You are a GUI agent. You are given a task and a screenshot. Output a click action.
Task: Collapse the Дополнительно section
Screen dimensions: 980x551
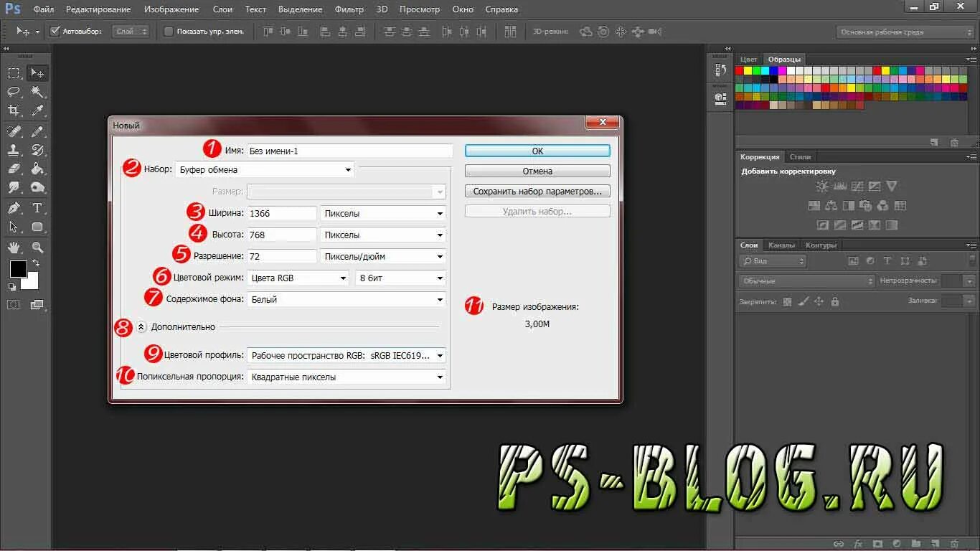pos(141,326)
